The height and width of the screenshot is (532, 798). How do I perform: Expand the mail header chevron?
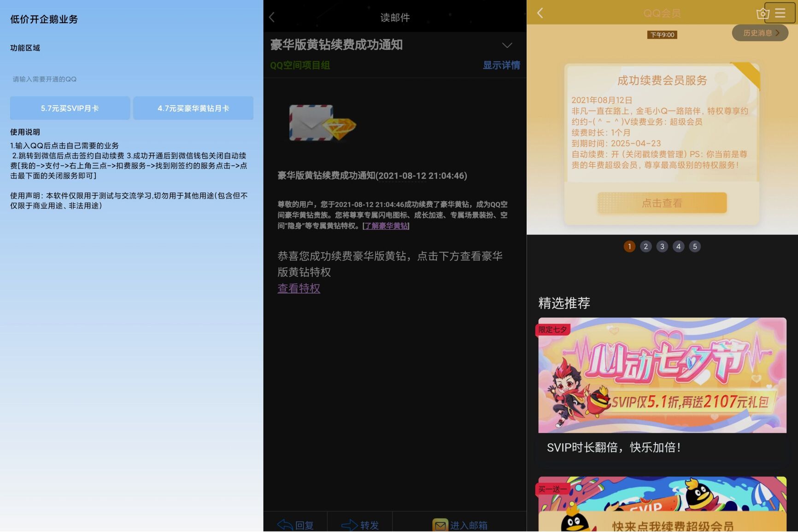pos(507,45)
